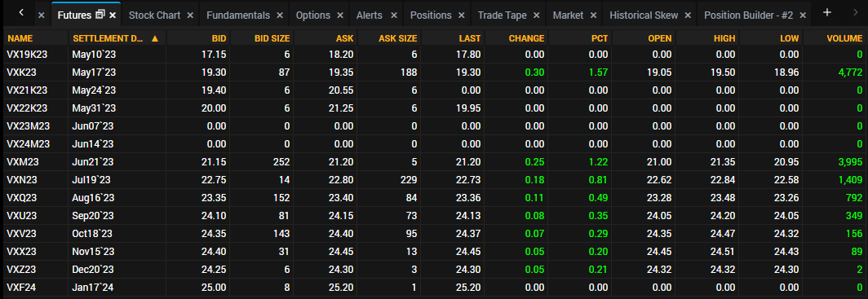Switch to the Market tab
868x299 pixels.
pyautogui.click(x=568, y=15)
